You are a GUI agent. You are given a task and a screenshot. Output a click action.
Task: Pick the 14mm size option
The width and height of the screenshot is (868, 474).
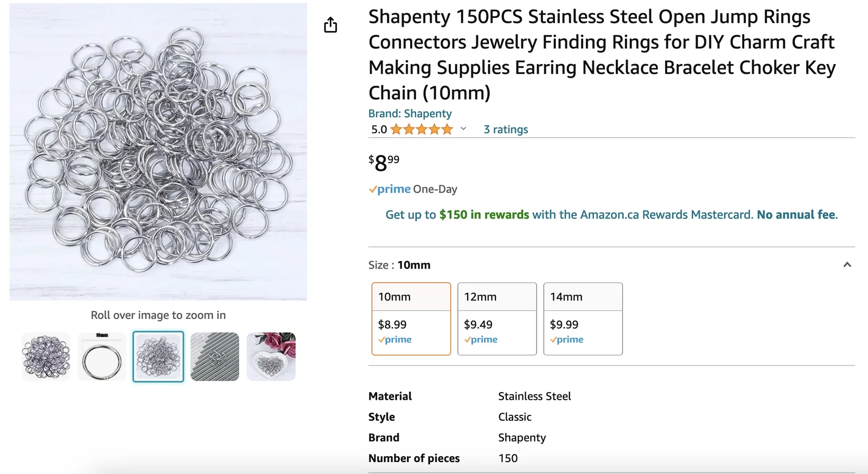[583, 318]
